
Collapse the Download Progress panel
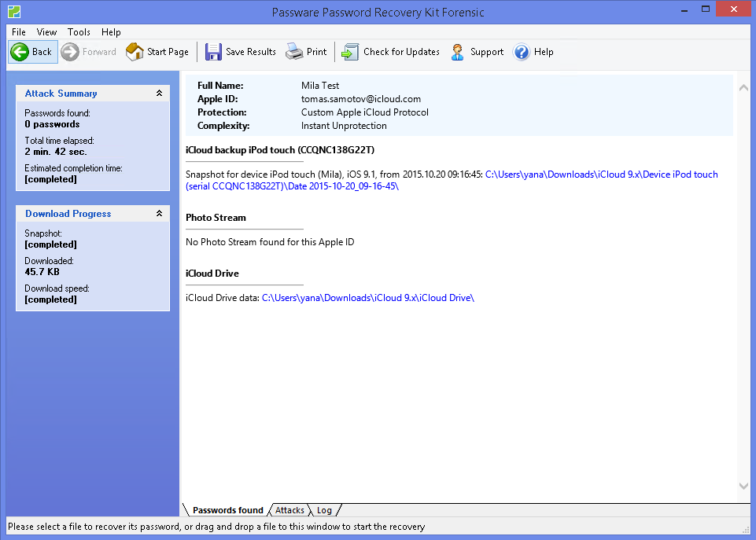pyautogui.click(x=159, y=213)
